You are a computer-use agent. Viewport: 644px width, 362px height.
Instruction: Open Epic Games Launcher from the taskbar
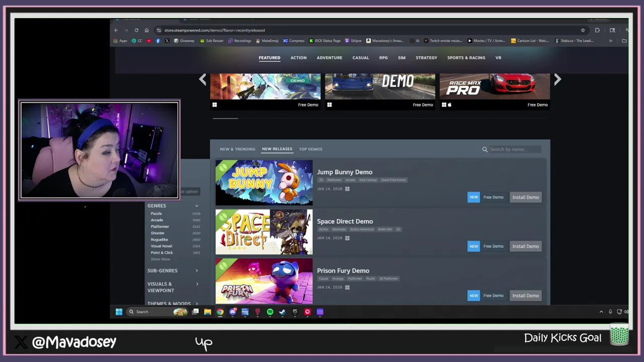pos(295,312)
